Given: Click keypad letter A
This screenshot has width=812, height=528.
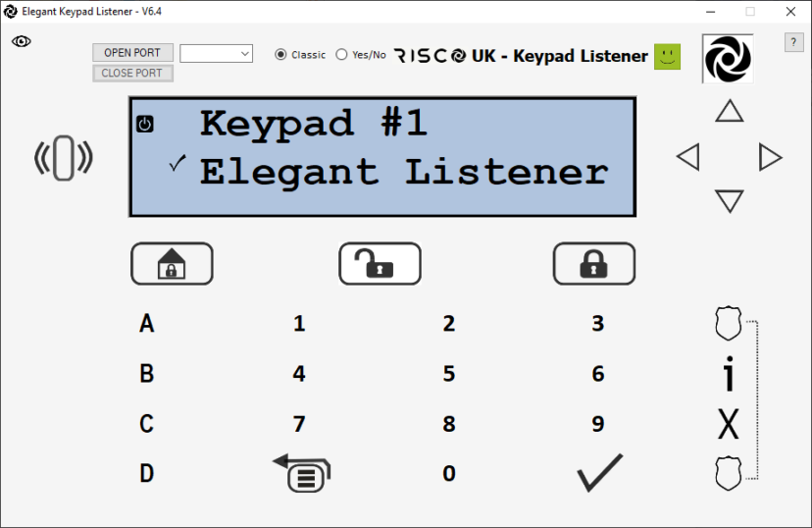Looking at the screenshot, I should click(x=146, y=323).
